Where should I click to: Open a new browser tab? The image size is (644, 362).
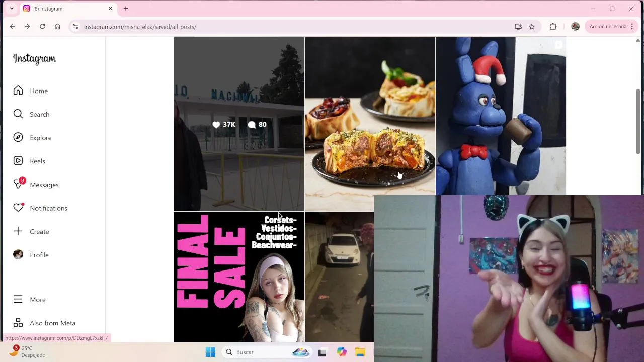tap(126, 9)
